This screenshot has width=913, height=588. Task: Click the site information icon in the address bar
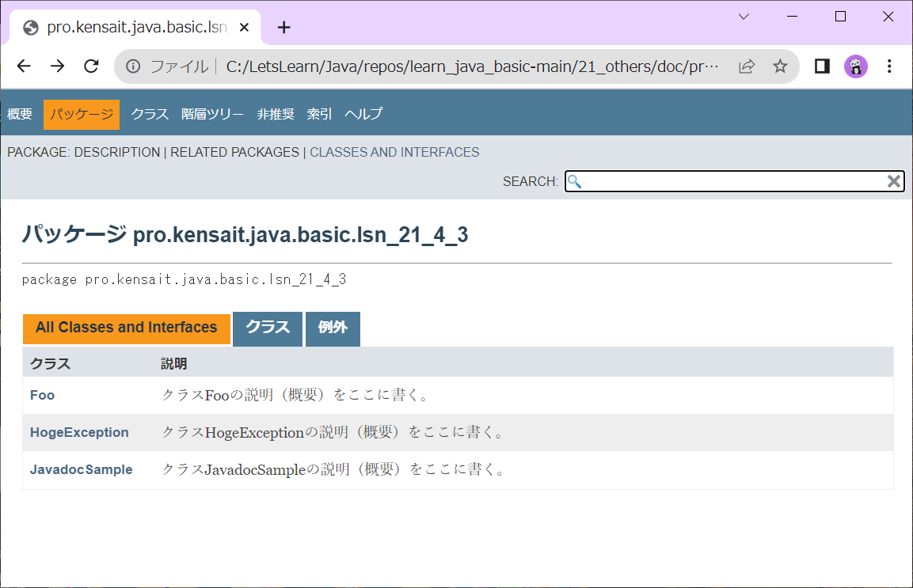tap(131, 66)
